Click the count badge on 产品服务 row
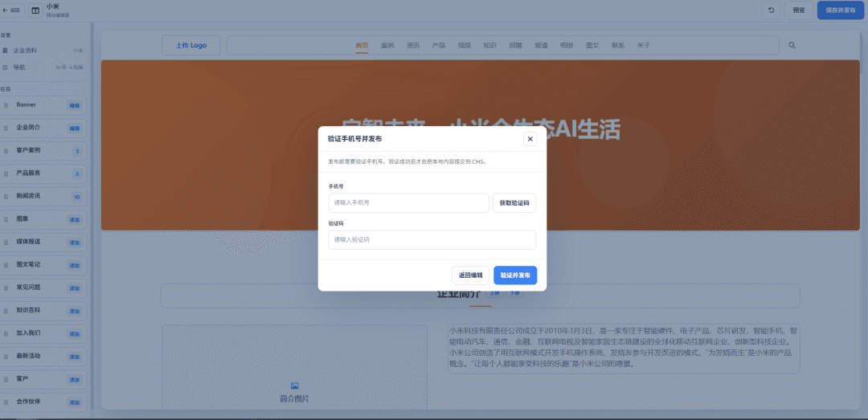The image size is (868, 420). coord(77,174)
